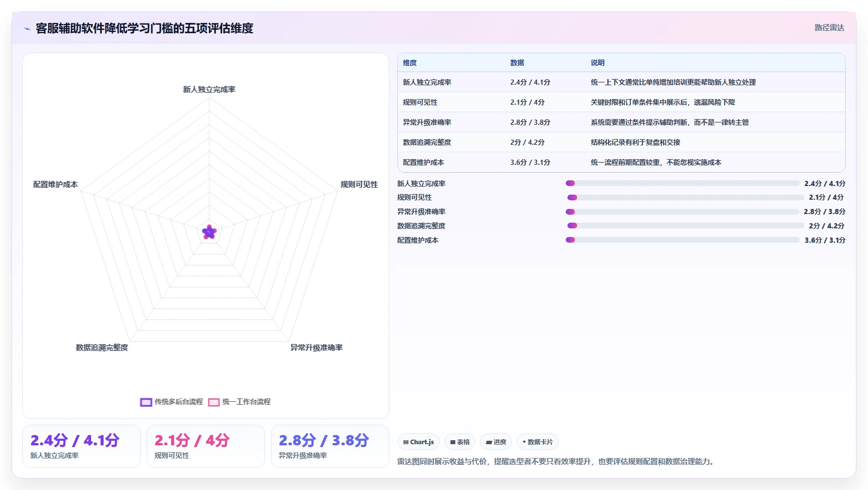Click description starting 统一上下文通常比单纯增加培训

tap(673, 82)
